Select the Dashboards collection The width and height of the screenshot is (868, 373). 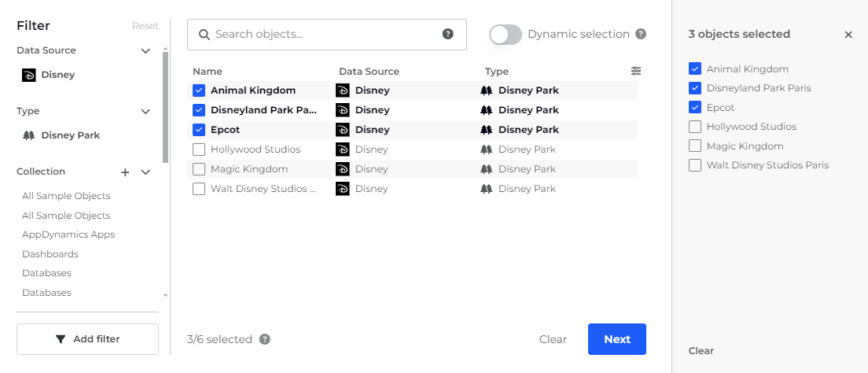click(x=50, y=254)
